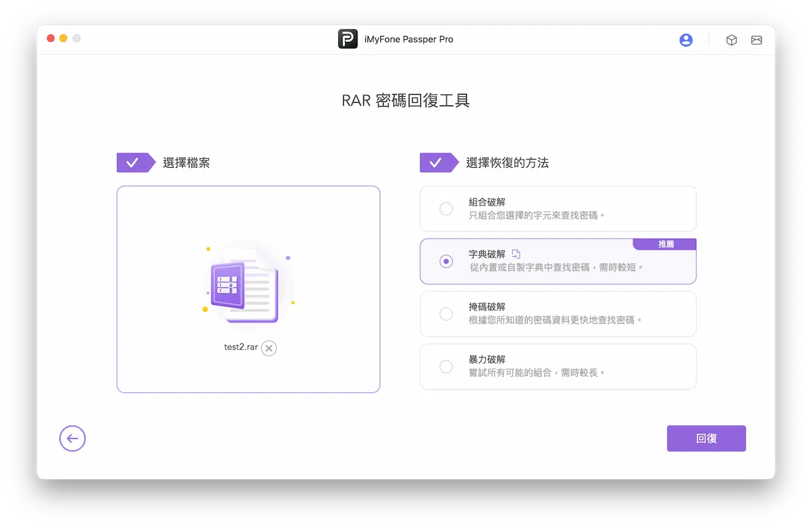
Task: Select the 字典破解 radio button
Action: (x=446, y=261)
